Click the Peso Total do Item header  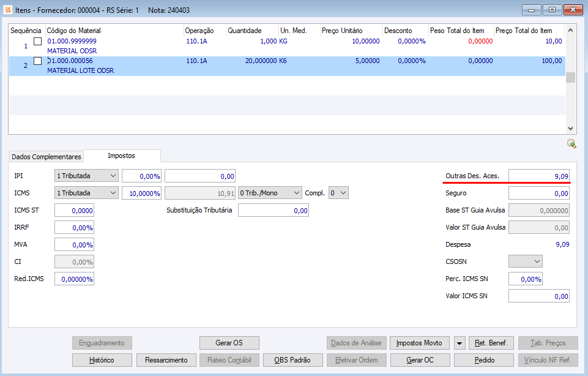[x=461, y=31]
